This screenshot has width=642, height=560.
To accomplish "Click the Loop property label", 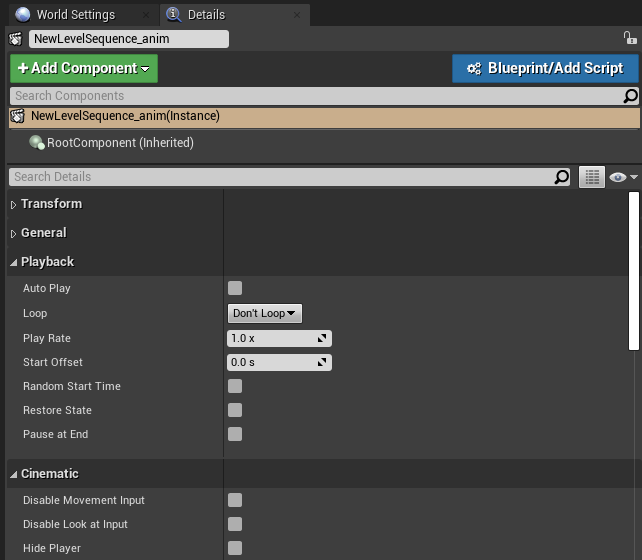I will coord(35,313).
